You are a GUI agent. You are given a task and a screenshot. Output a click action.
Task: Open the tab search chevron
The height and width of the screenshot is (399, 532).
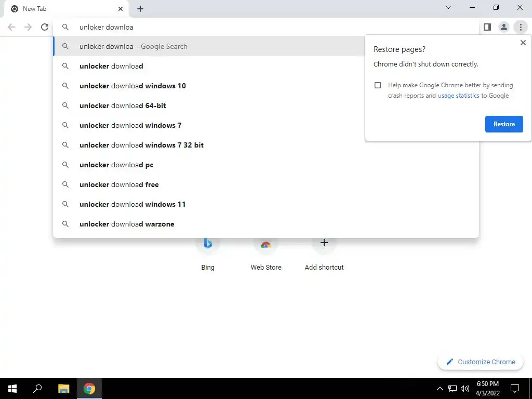click(448, 7)
